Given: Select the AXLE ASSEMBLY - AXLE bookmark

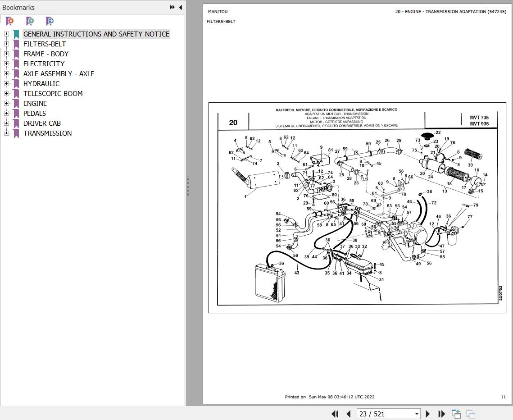Looking at the screenshot, I should 59,73.
